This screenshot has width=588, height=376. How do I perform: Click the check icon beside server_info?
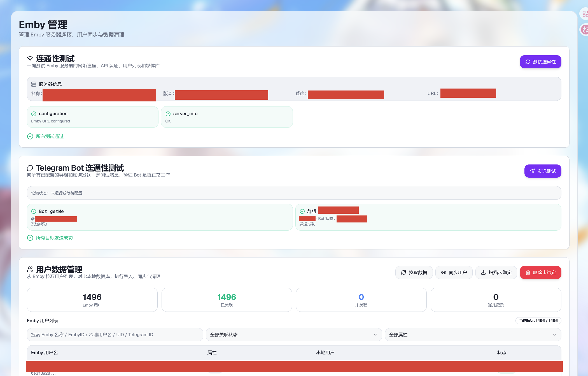(168, 114)
